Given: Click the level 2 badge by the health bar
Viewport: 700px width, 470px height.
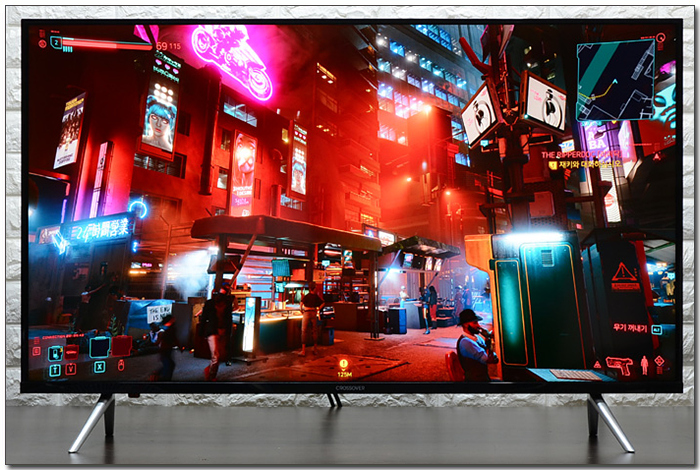Looking at the screenshot, I should click(x=56, y=43).
